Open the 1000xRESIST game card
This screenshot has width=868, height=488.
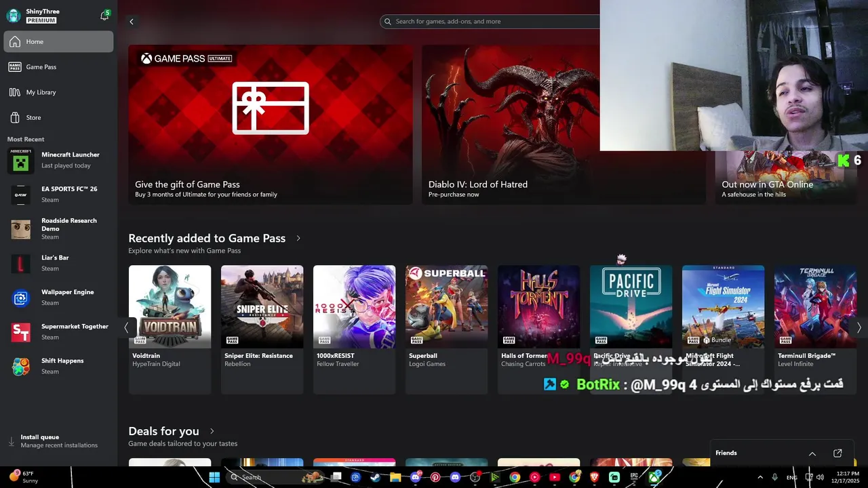354,329
